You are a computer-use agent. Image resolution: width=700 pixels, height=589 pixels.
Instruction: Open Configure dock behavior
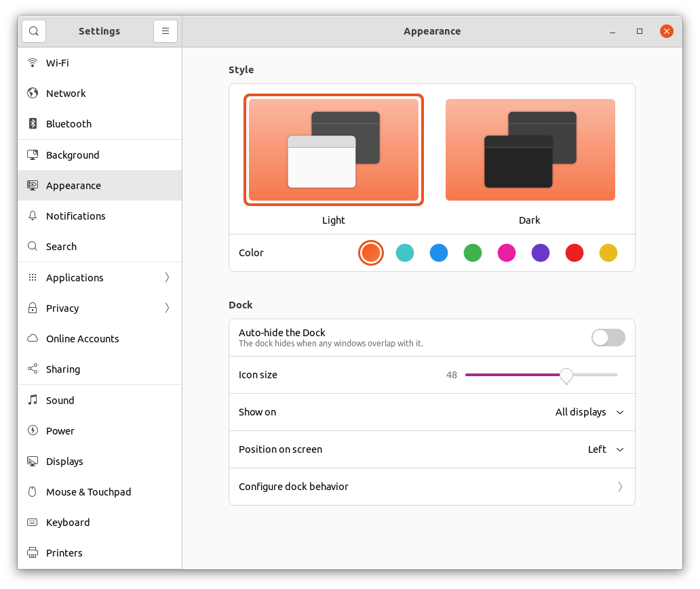coord(431,487)
